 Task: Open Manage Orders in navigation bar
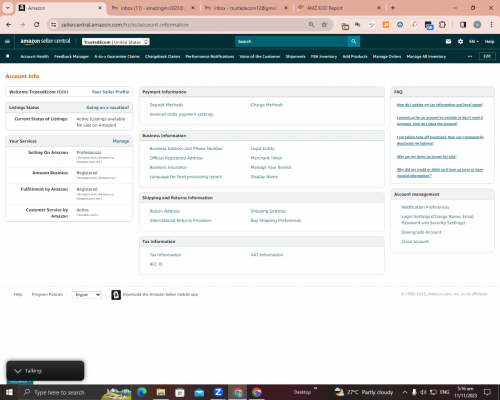[387, 57]
